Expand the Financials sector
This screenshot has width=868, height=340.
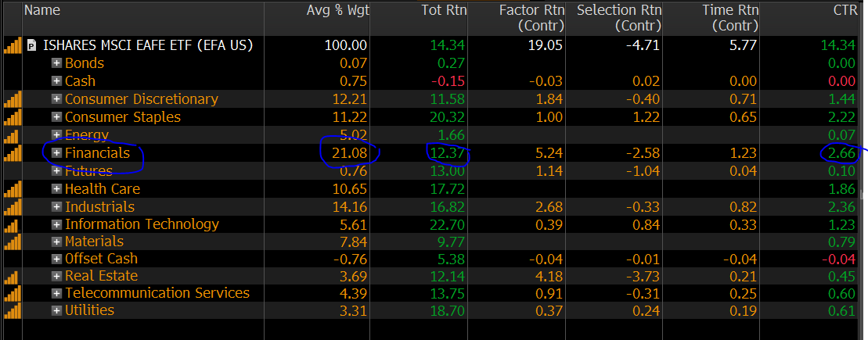(56, 153)
